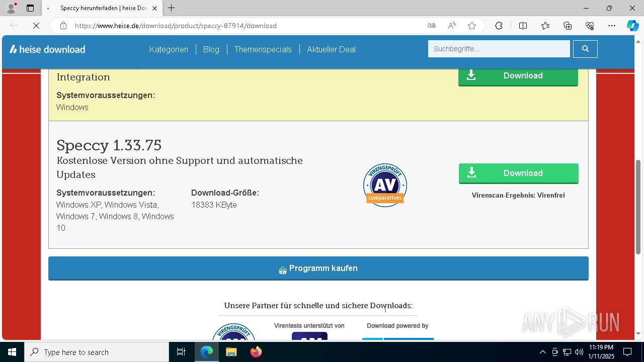
Task: Open the volume control tray icon
Action: [579, 352]
